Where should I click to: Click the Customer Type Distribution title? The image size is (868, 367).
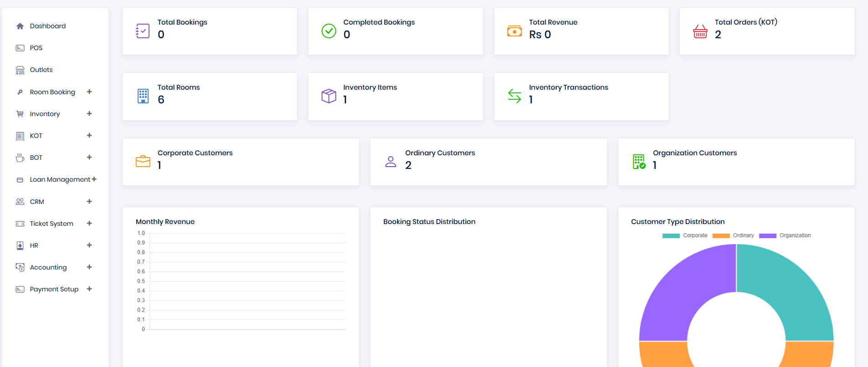coord(678,222)
